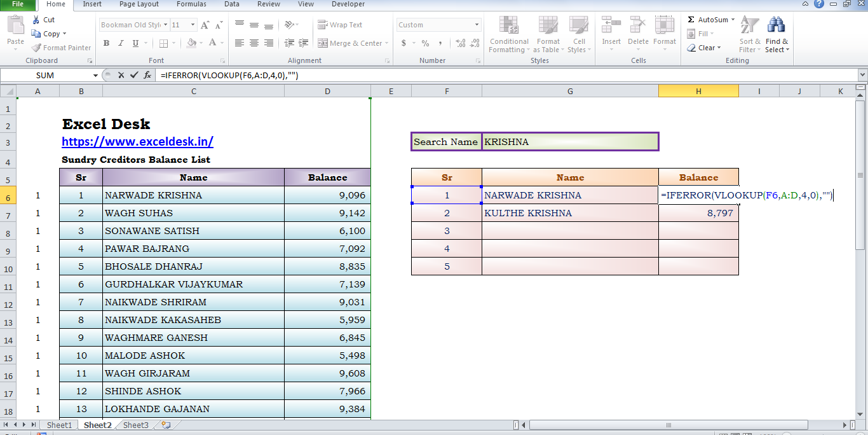Screen dimensions: 868x435
Task: Toggle Bold formatting
Action: [106, 43]
